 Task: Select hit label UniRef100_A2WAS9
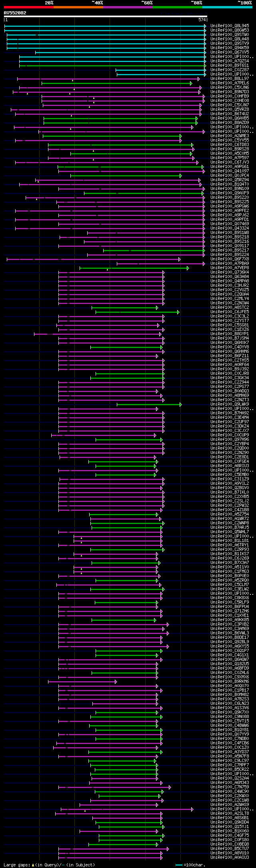230,804
